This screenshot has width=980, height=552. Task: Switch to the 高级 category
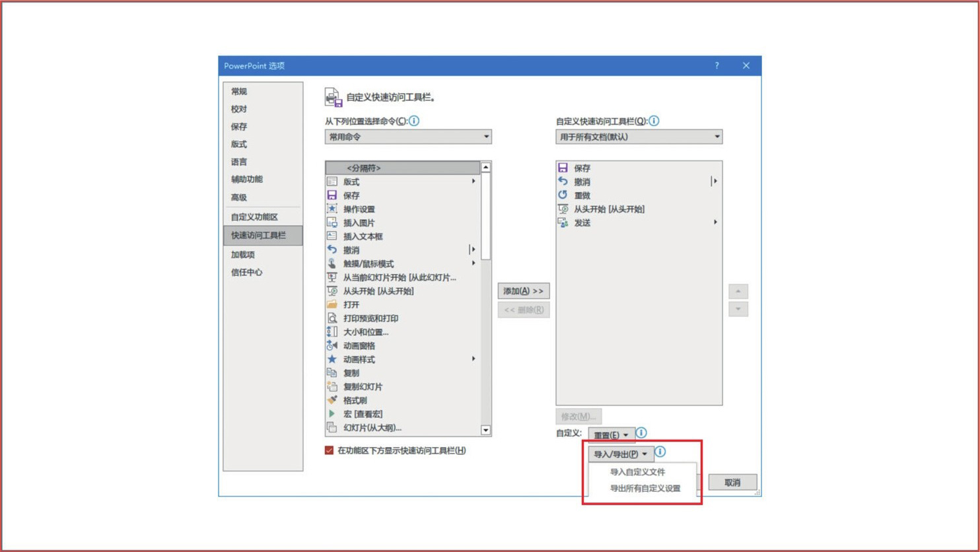tap(263, 197)
